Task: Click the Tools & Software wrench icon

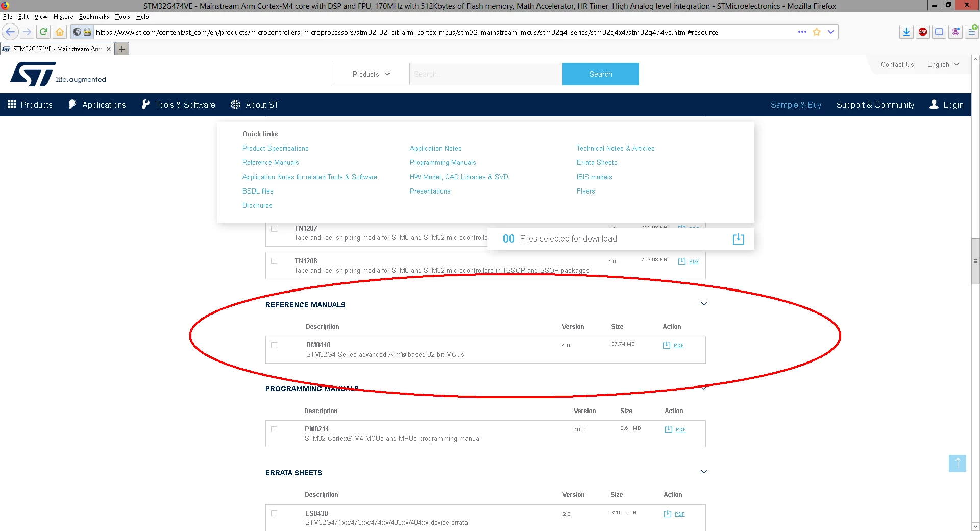Action: click(145, 104)
